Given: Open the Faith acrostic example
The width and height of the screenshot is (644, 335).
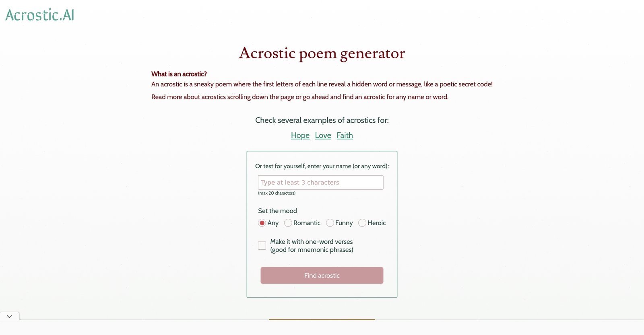Looking at the screenshot, I should tap(345, 136).
